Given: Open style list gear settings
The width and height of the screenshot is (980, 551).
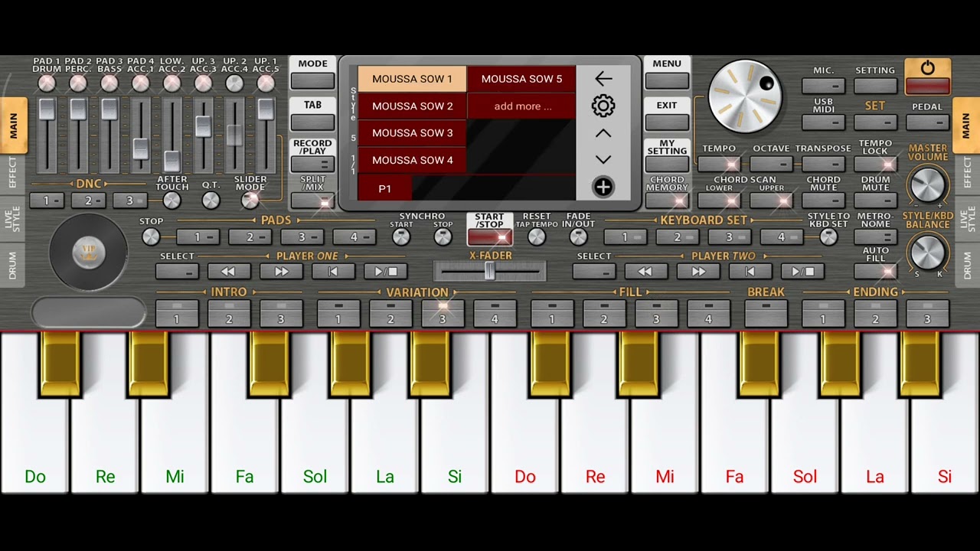Looking at the screenshot, I should [603, 106].
